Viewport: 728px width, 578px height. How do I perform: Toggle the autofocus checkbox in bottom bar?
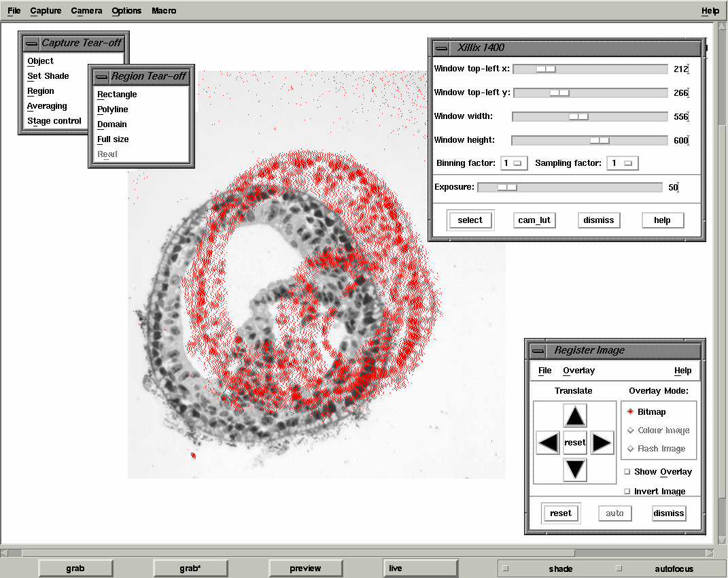pyautogui.click(x=619, y=568)
